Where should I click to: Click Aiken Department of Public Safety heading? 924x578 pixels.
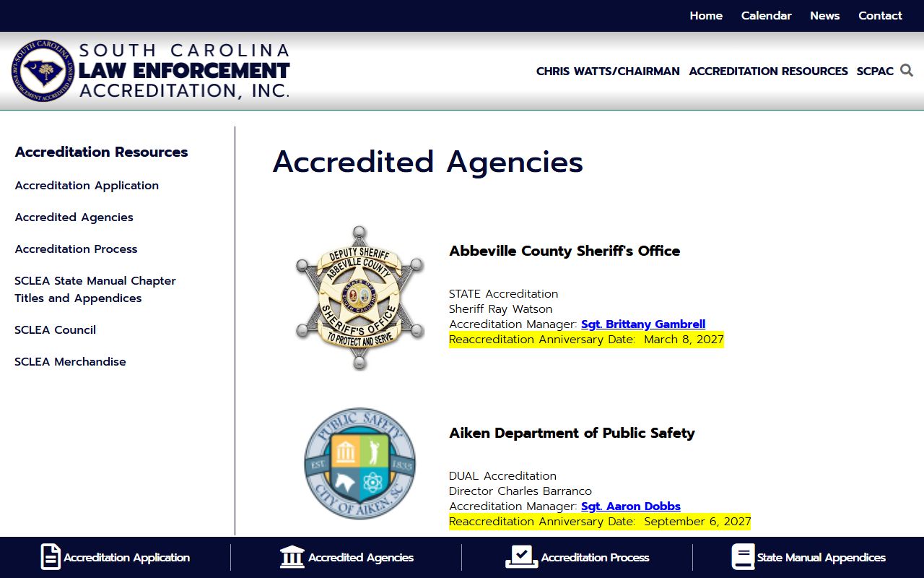point(572,433)
